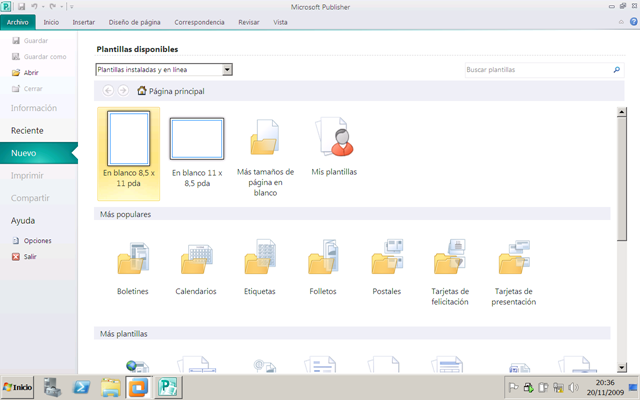This screenshot has height=400, width=640.
Task: Click Guardar in the backstage menu
Action: [x=30, y=40]
